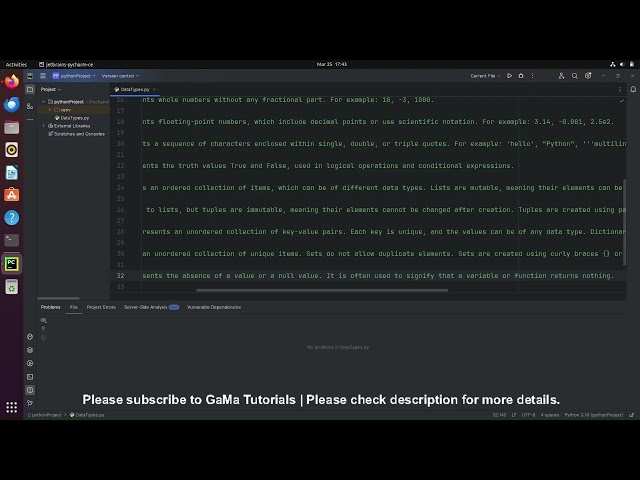The width and height of the screenshot is (640, 480).
Task: Open Thunderbird from the dock
Action: (11, 104)
